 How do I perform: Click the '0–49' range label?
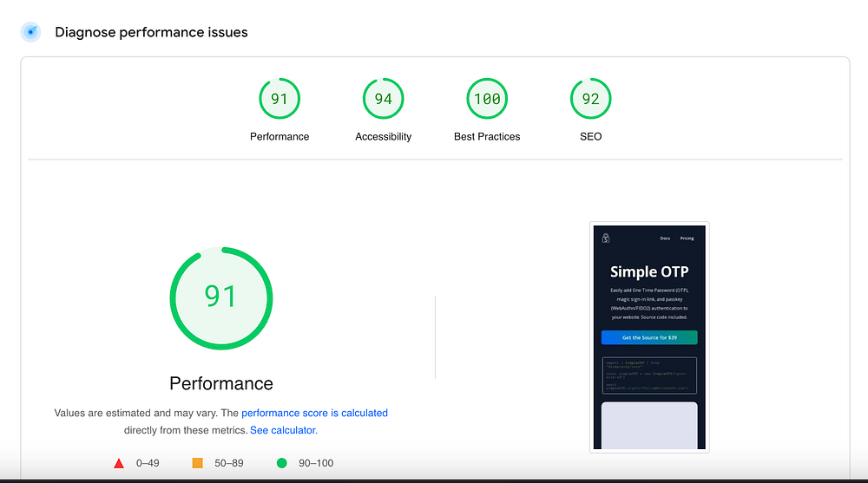148,463
